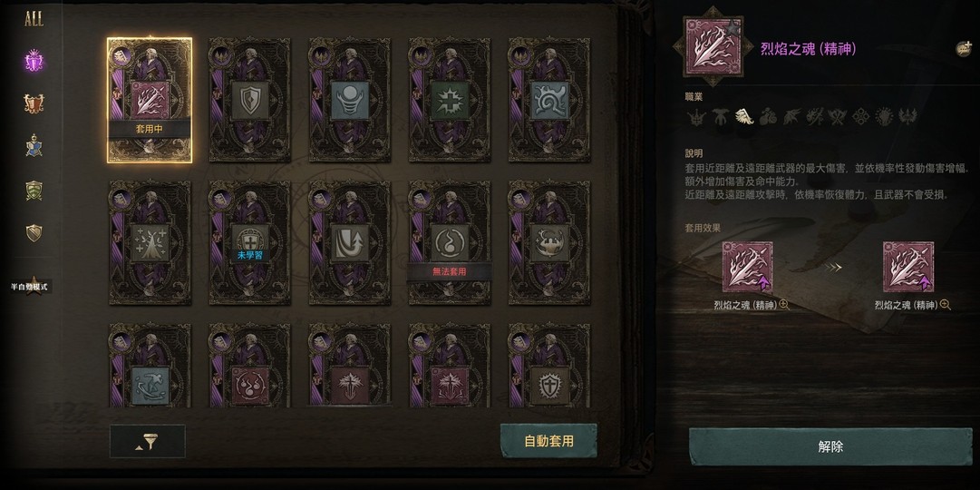980x490 pixels.
Task: Select the blue knight crest grade filter
Action: pos(34,146)
